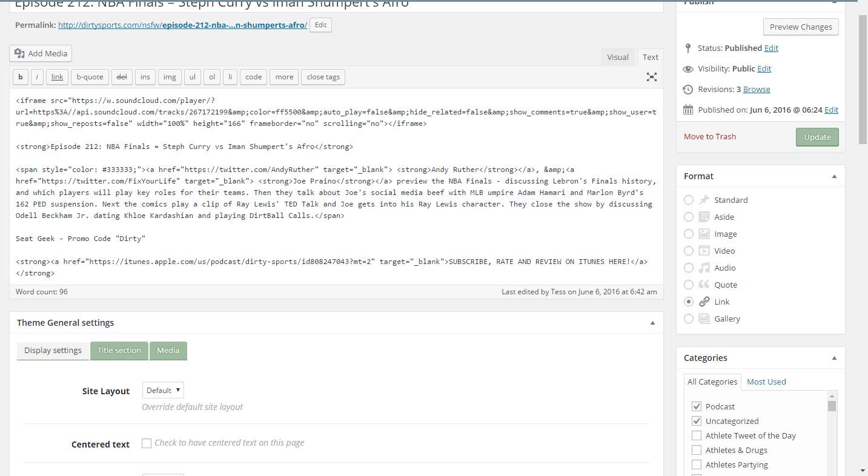Image resolution: width=868 pixels, height=476 pixels.
Task: Click the close tags button
Action: click(x=323, y=77)
